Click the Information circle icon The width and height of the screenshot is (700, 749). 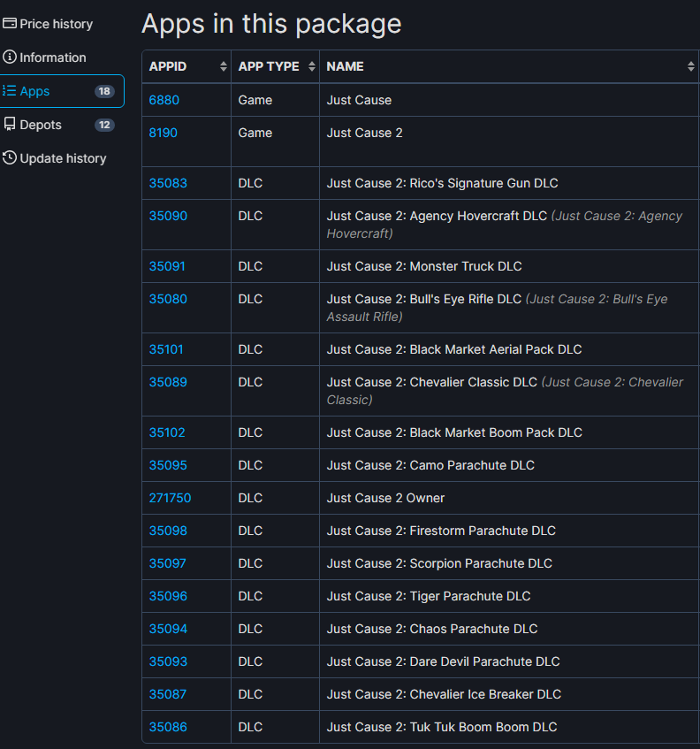tap(10, 57)
